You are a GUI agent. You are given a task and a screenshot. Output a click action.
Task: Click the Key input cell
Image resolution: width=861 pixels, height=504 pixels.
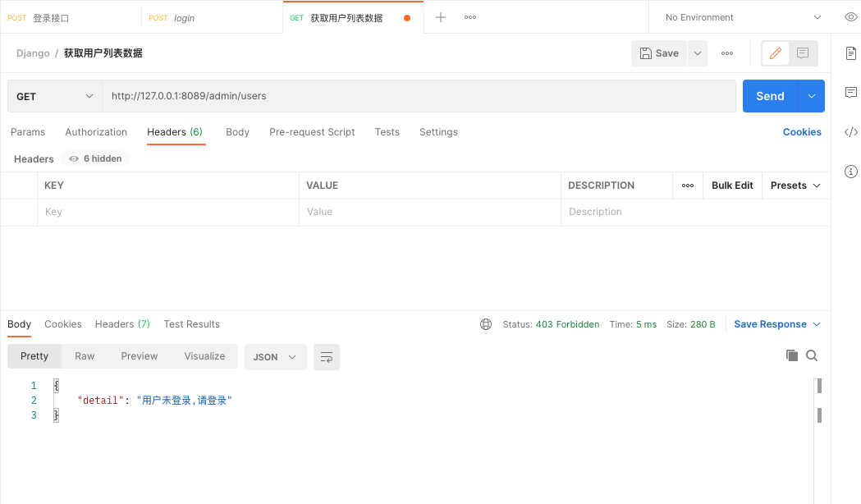[168, 212]
